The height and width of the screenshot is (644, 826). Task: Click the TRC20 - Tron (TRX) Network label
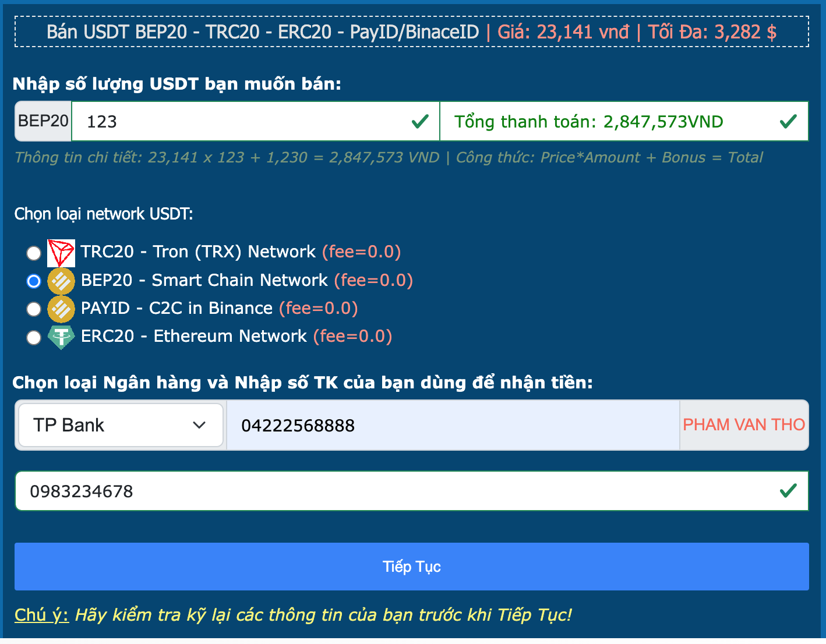point(198,252)
